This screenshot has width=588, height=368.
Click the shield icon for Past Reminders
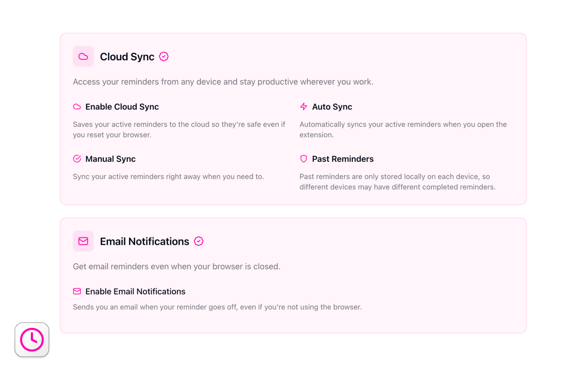[x=304, y=158]
